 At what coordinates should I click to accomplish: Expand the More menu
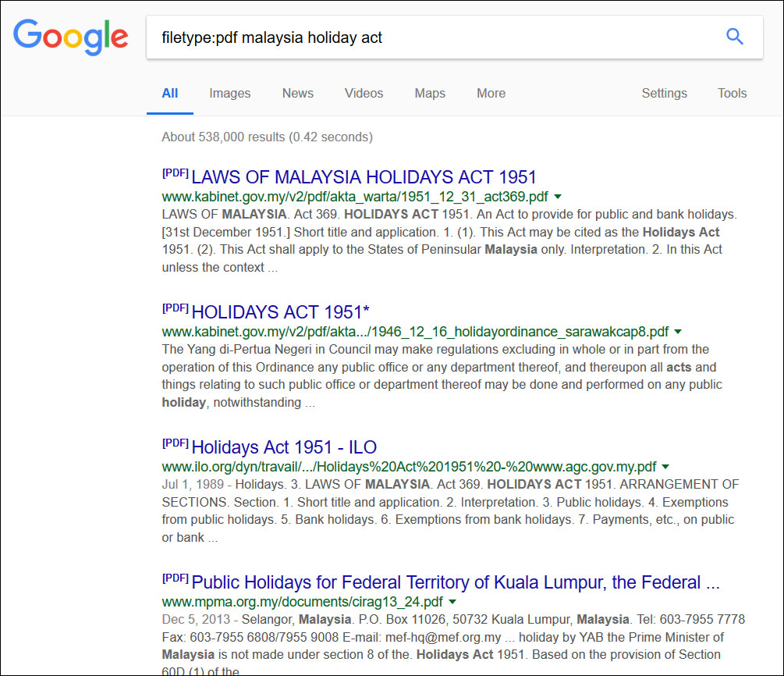coord(491,93)
